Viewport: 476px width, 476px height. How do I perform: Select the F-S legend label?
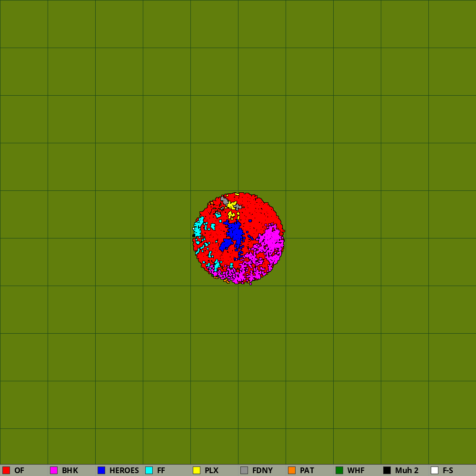click(448, 470)
